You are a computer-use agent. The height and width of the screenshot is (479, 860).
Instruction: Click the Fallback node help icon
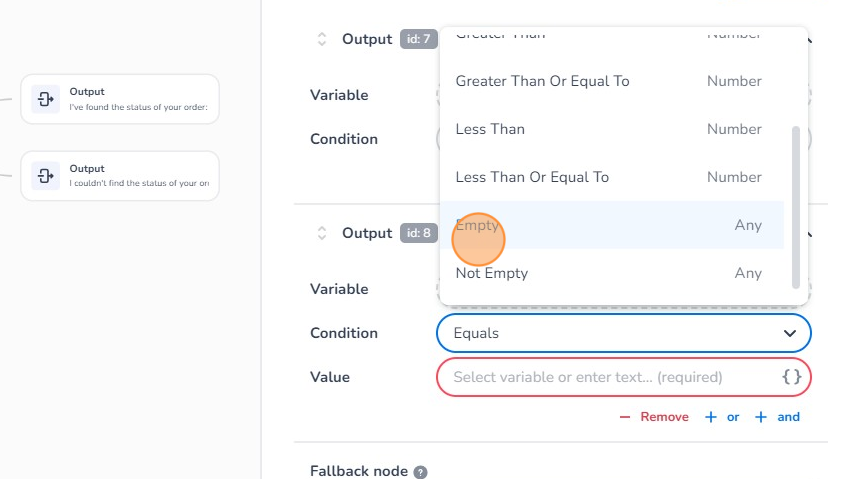(x=421, y=472)
